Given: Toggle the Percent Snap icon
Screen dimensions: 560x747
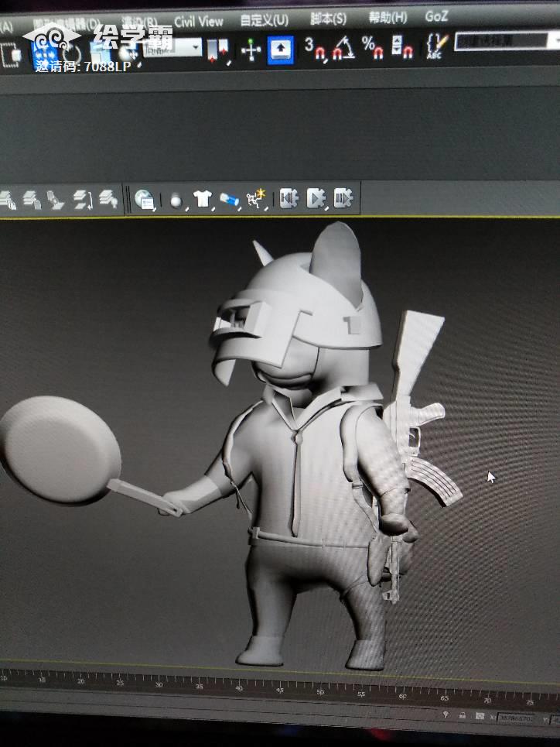Looking at the screenshot, I should [x=372, y=47].
